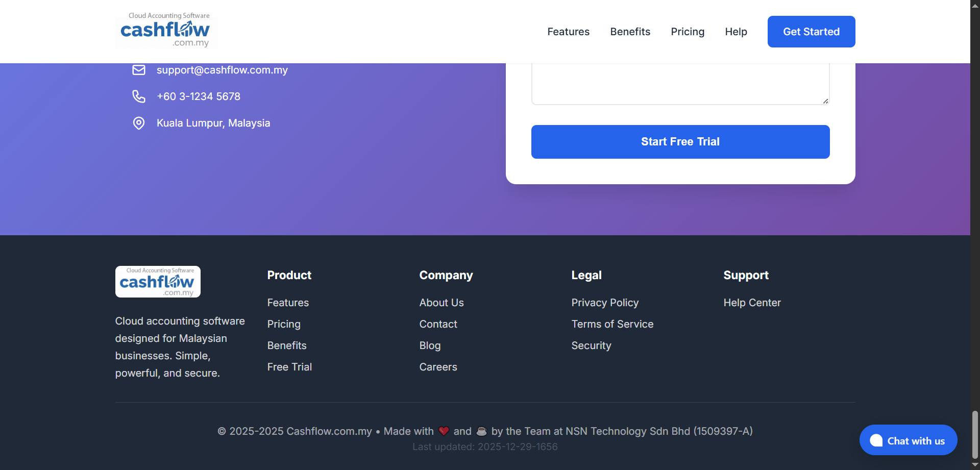
Task: Click the phone handset icon
Action: tap(138, 96)
